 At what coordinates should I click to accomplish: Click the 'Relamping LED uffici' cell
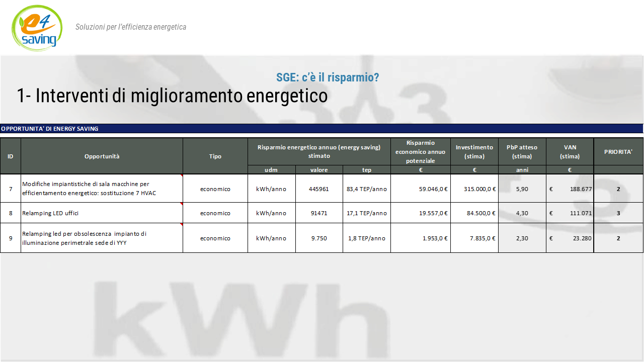pyautogui.click(x=102, y=213)
